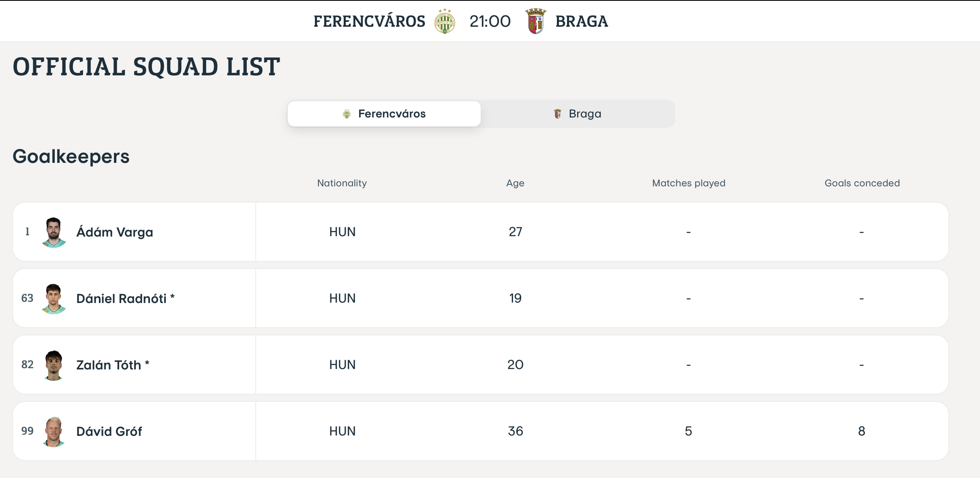
Task: Click the 21:00 kickoff time
Action: pos(490,21)
